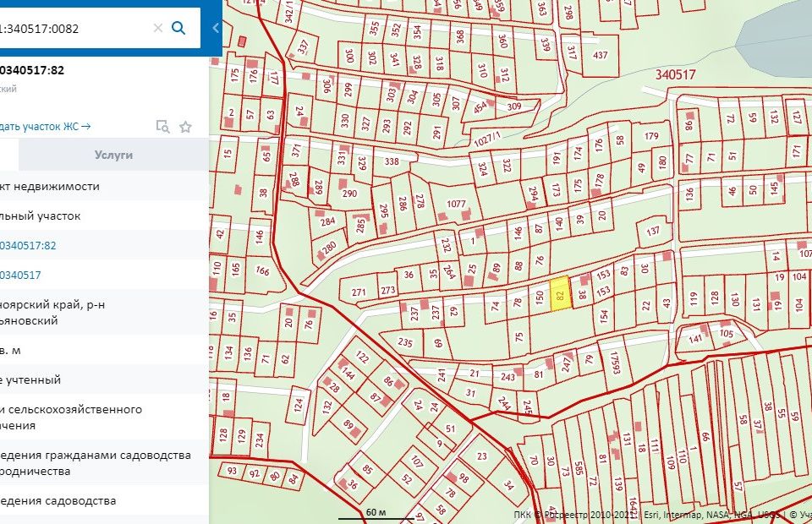Click parcel labeled 1027/1
812x524 pixels.
487,139
